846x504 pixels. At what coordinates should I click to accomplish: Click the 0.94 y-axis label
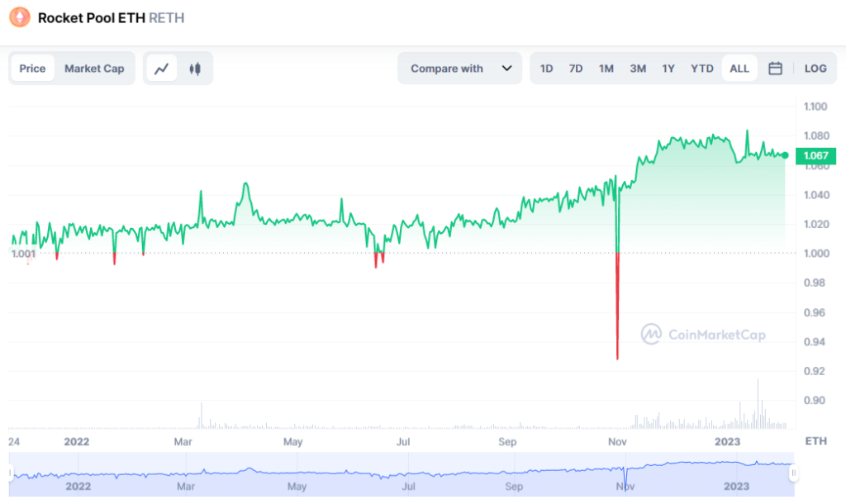point(814,341)
